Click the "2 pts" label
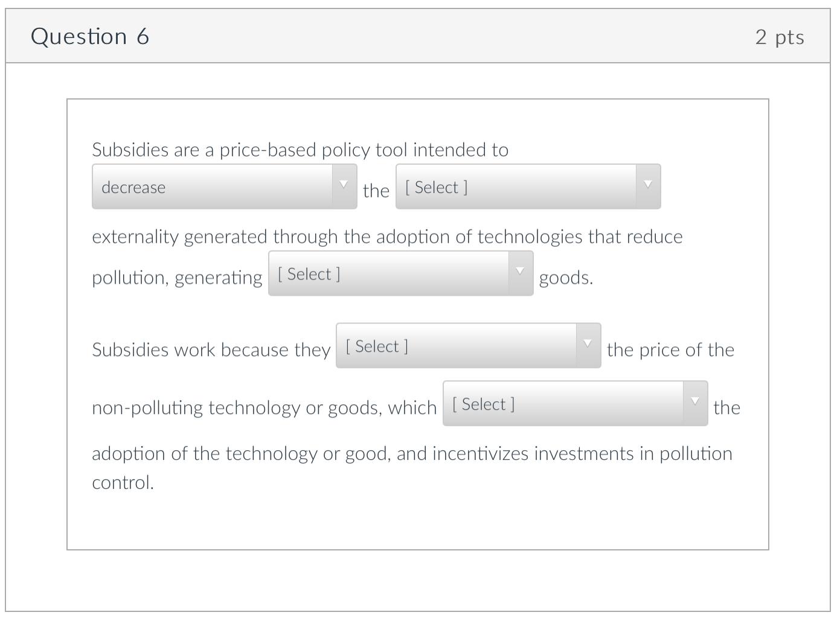 click(x=780, y=36)
